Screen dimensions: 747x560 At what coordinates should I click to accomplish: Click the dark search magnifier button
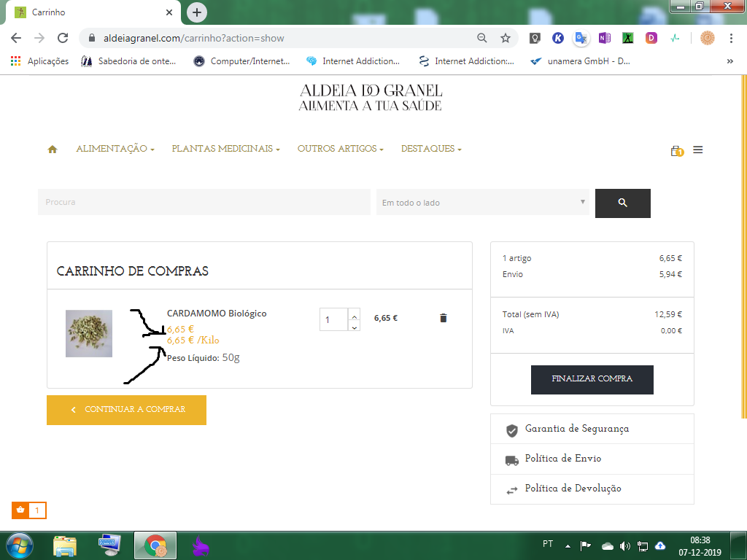tap(623, 203)
